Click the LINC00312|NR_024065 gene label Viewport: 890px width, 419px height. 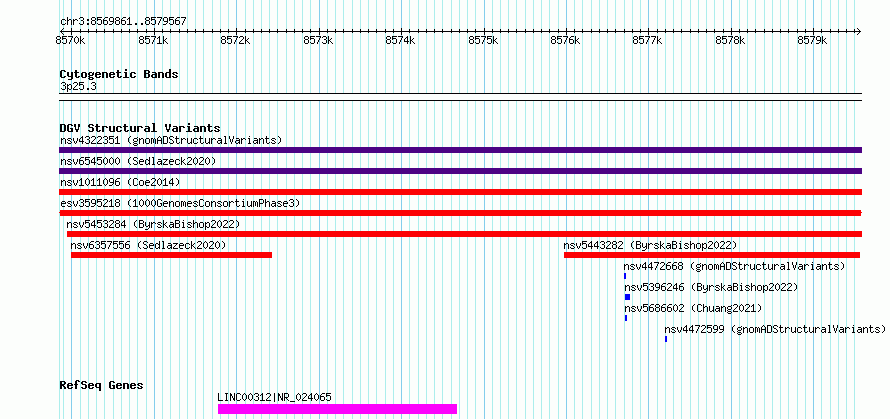[275, 397]
